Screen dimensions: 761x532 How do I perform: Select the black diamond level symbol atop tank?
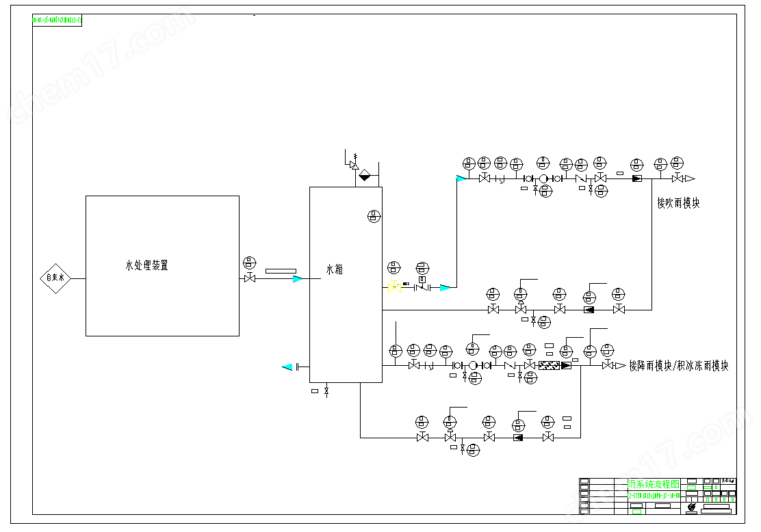(x=365, y=176)
